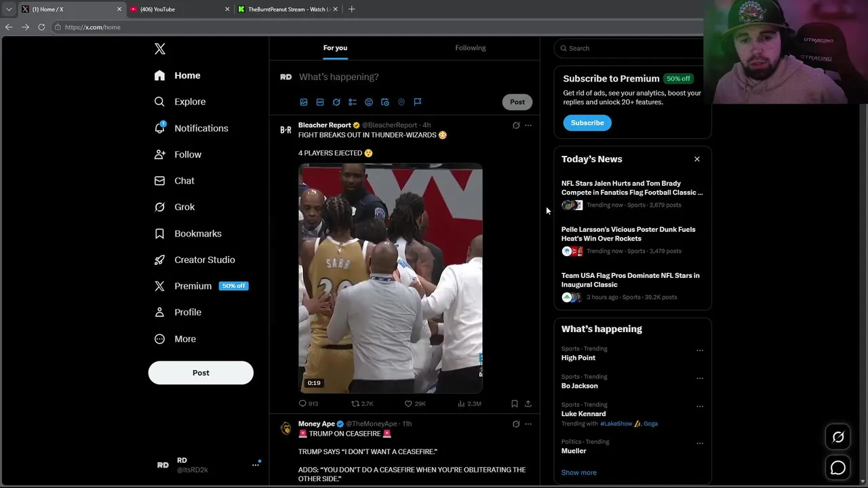Open the floating Grok button

click(x=838, y=438)
